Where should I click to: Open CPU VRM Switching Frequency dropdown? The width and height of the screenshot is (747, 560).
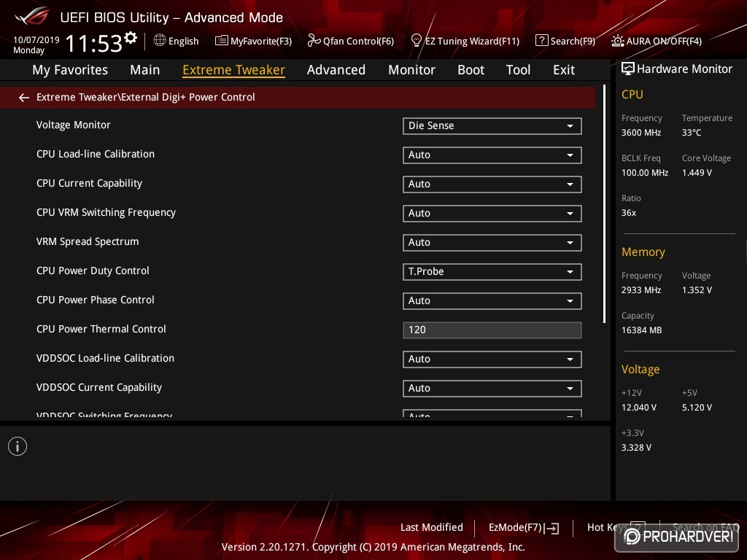click(x=492, y=213)
